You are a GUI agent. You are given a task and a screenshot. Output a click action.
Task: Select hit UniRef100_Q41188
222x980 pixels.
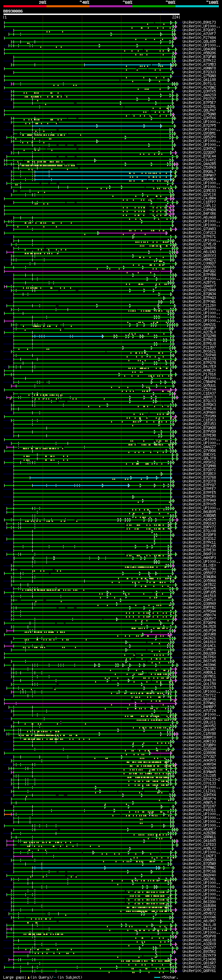199,80
